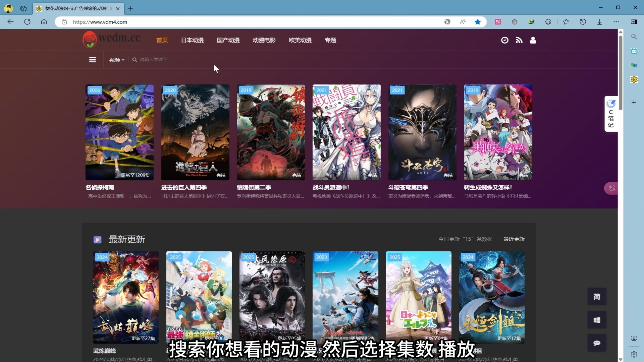The height and width of the screenshot is (362, 644).
Task: Open the browser history icon
Action: click(x=583, y=22)
